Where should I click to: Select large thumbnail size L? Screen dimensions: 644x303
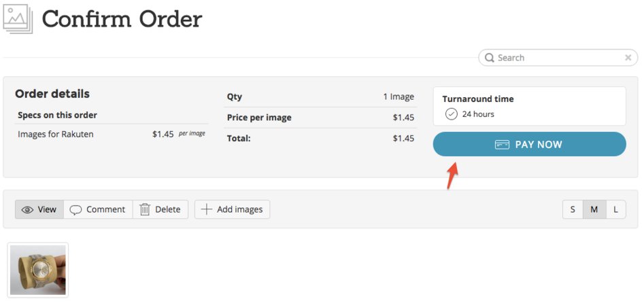point(615,209)
